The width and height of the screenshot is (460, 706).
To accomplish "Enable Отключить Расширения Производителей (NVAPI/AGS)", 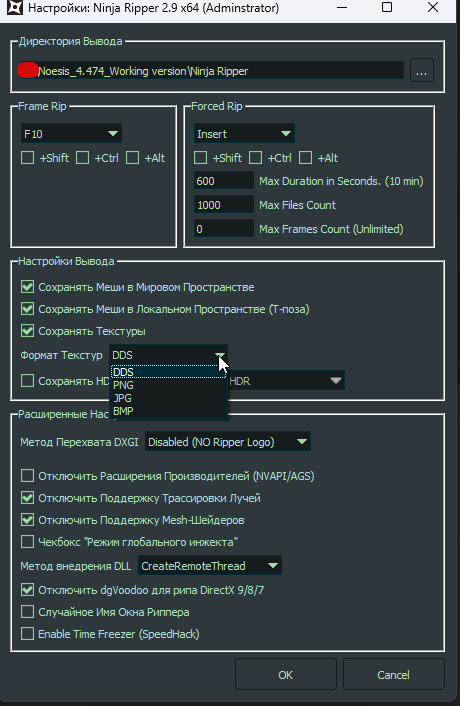I will coord(27,476).
